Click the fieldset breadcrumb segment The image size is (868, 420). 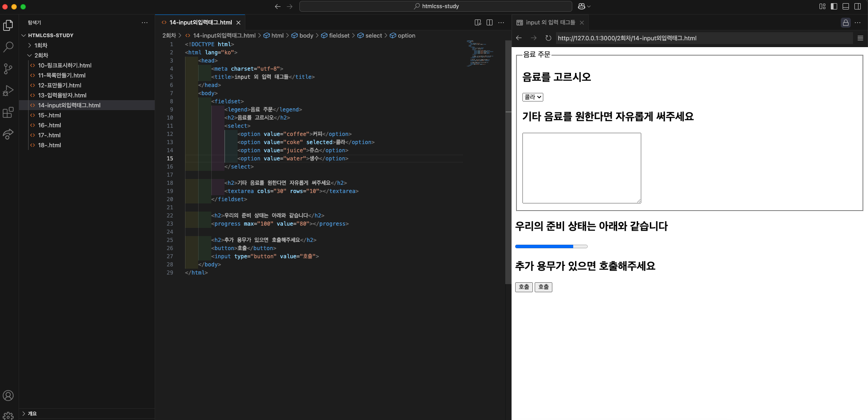(336, 35)
